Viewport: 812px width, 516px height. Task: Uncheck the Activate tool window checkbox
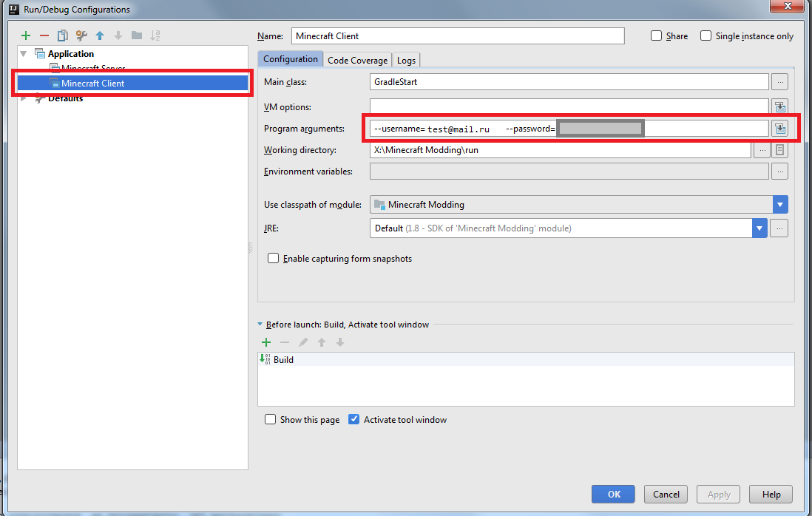(353, 419)
